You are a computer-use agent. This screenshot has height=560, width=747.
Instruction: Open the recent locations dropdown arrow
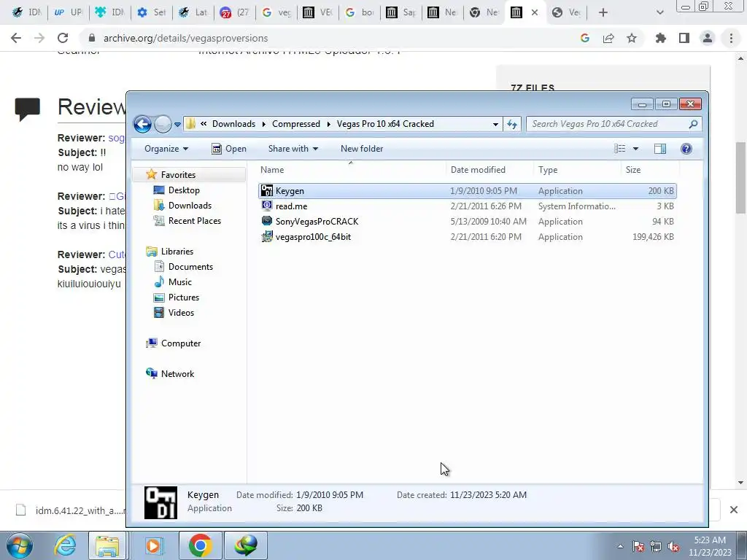pos(177,124)
